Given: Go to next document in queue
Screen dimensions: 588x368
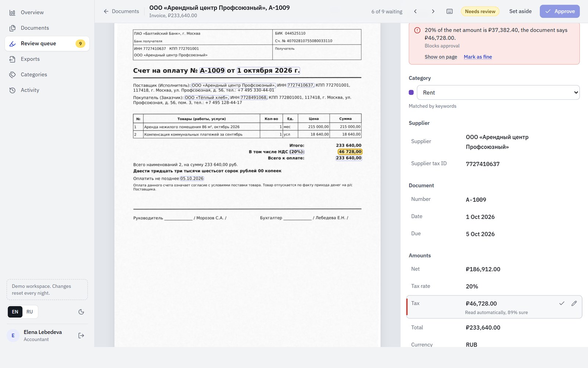Looking at the screenshot, I should (433, 11).
